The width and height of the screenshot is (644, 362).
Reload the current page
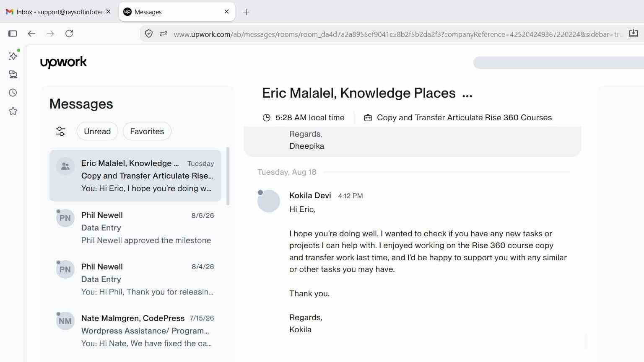click(x=69, y=34)
